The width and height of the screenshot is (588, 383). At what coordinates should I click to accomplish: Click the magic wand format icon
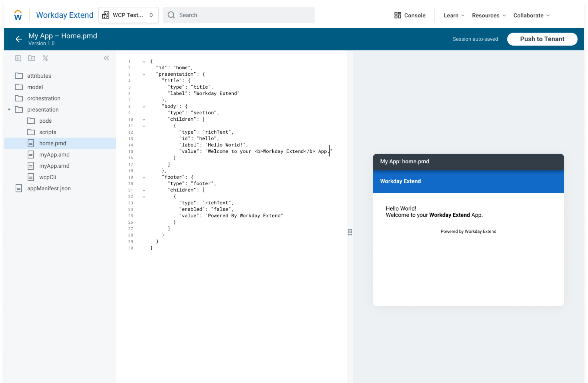45,58
